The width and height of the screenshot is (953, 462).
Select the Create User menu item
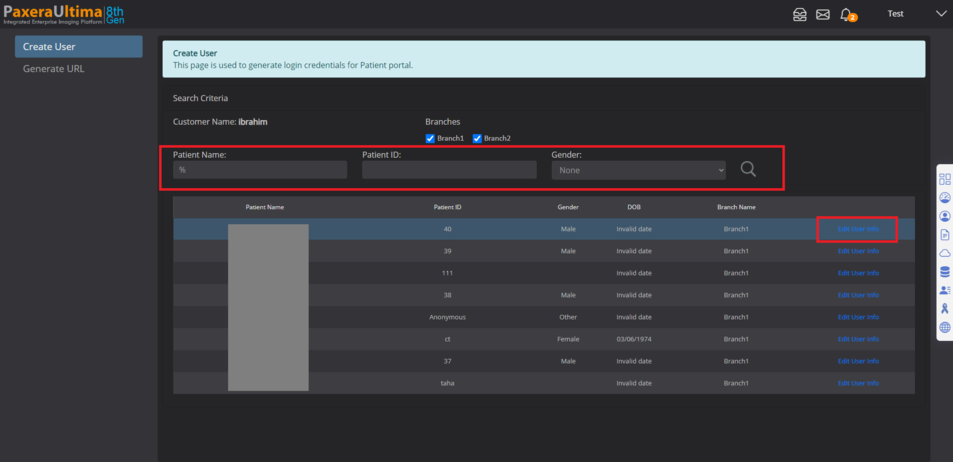78,47
